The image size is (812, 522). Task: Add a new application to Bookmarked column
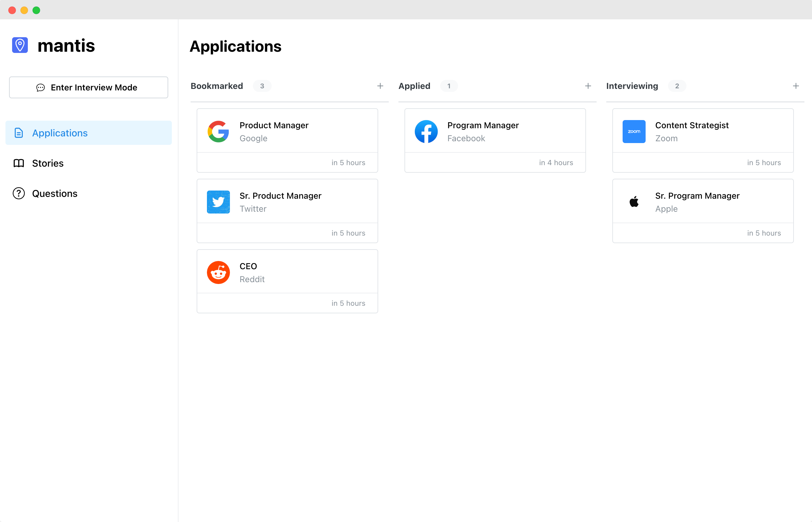click(380, 86)
